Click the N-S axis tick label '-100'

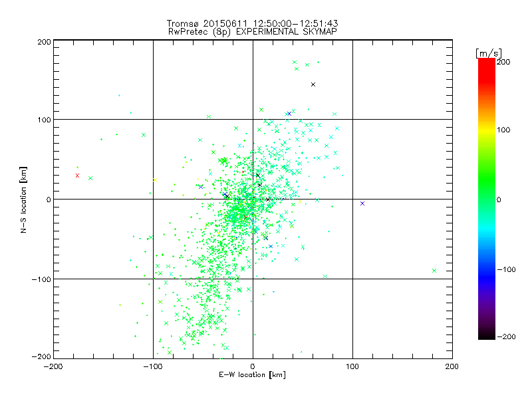41,279
